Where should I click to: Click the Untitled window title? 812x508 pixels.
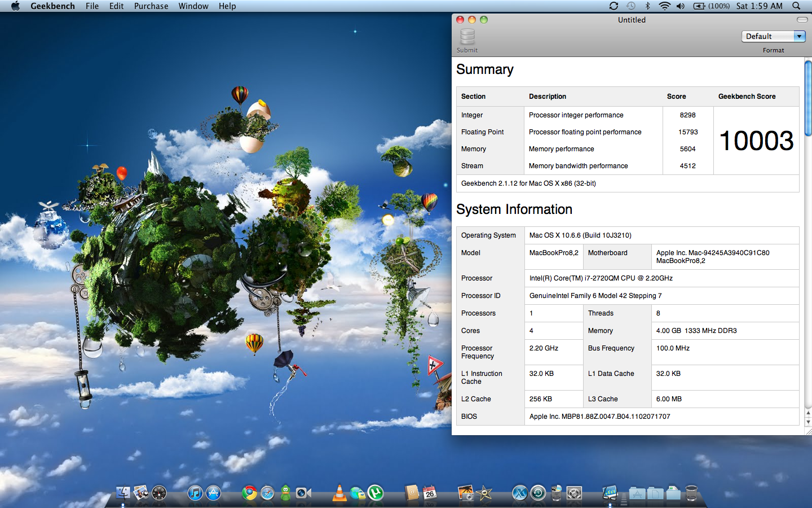coord(632,20)
